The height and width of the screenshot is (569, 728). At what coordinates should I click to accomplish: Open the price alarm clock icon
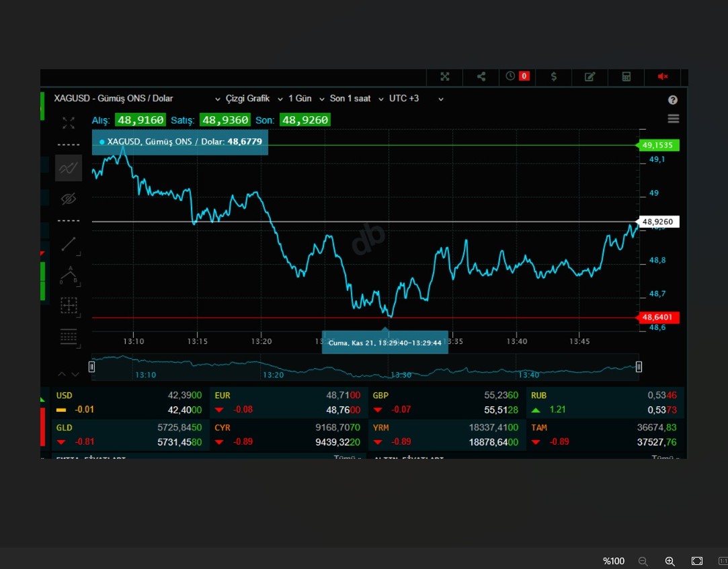pos(517,77)
